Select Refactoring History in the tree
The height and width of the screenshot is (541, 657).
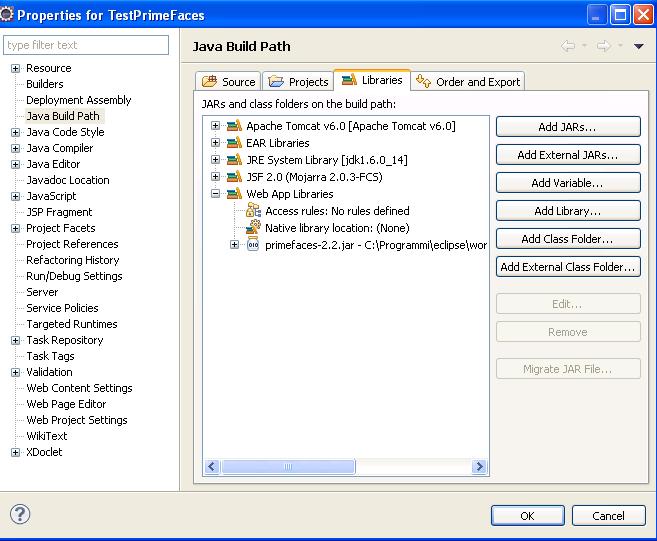click(72, 260)
